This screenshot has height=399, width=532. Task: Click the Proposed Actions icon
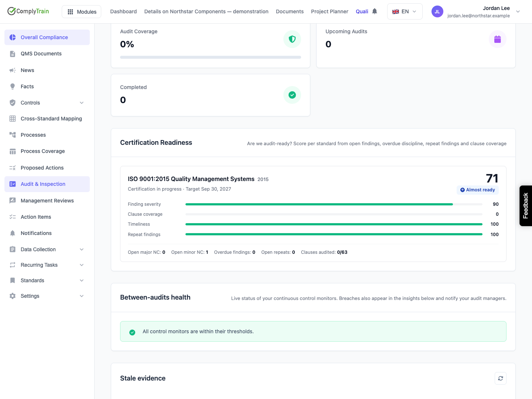click(13, 168)
